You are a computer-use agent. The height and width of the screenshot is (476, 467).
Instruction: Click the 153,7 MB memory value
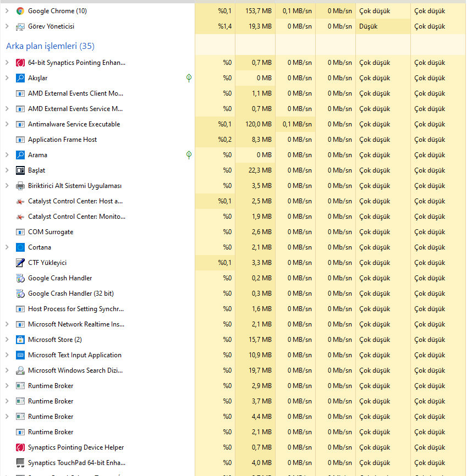pyautogui.click(x=259, y=11)
